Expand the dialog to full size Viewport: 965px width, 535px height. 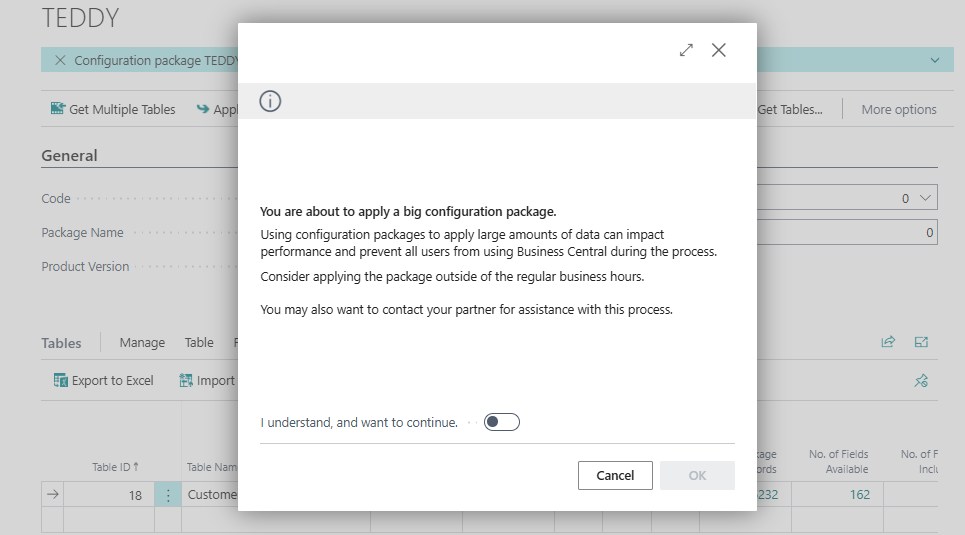click(x=686, y=50)
